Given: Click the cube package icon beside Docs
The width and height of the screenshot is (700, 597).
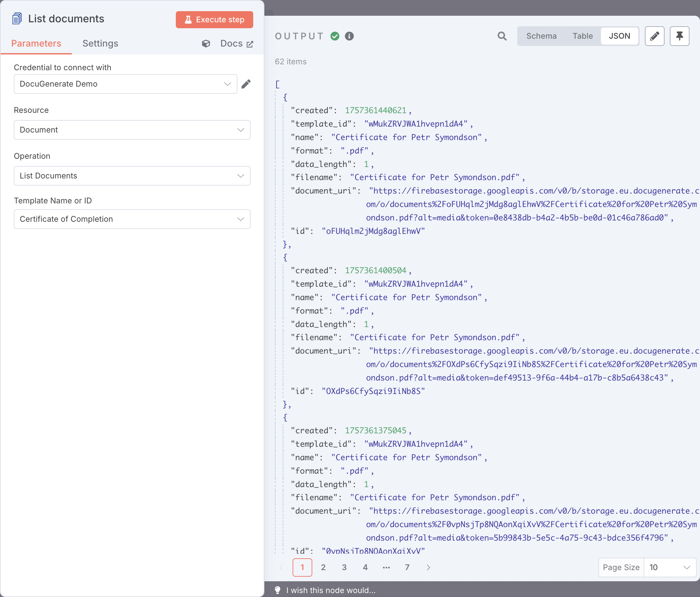Looking at the screenshot, I should [206, 44].
